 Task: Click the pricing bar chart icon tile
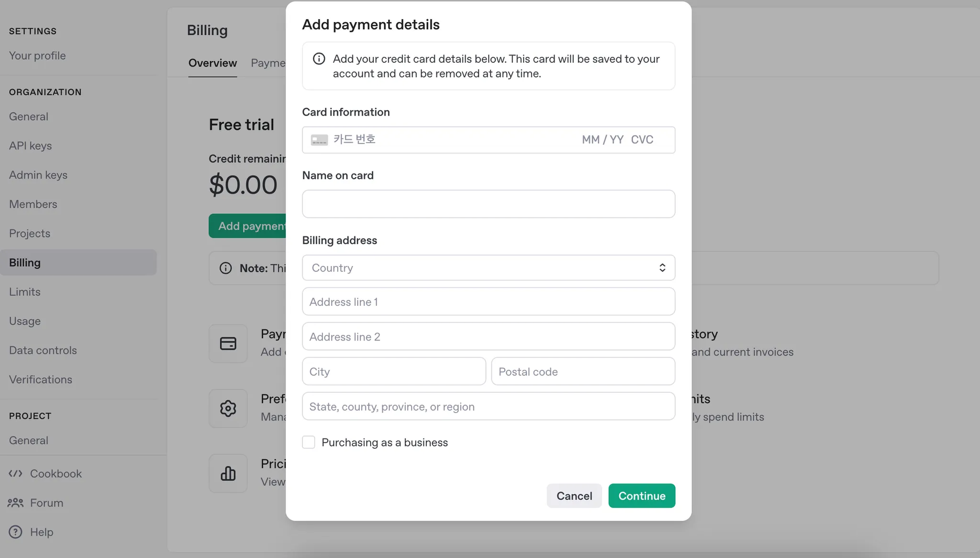coord(228,474)
